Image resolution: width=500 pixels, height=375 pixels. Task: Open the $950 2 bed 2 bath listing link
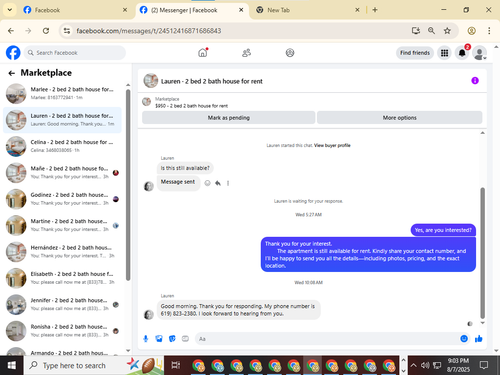191,106
